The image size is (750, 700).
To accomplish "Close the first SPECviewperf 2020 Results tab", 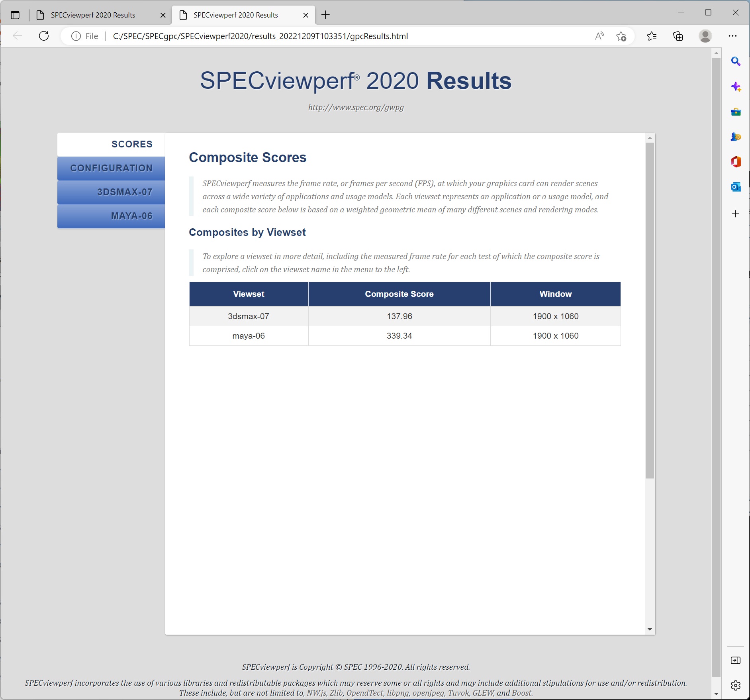I will pos(163,15).
